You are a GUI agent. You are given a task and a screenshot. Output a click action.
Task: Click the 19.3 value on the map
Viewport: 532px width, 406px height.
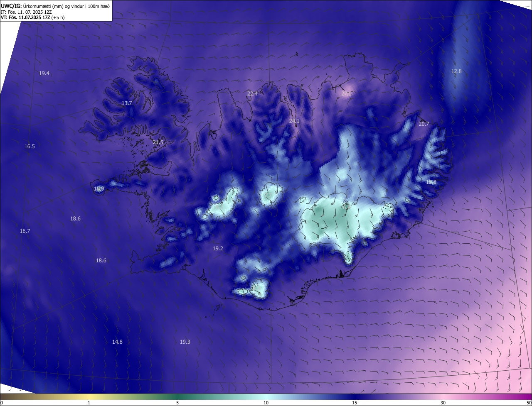(185, 342)
